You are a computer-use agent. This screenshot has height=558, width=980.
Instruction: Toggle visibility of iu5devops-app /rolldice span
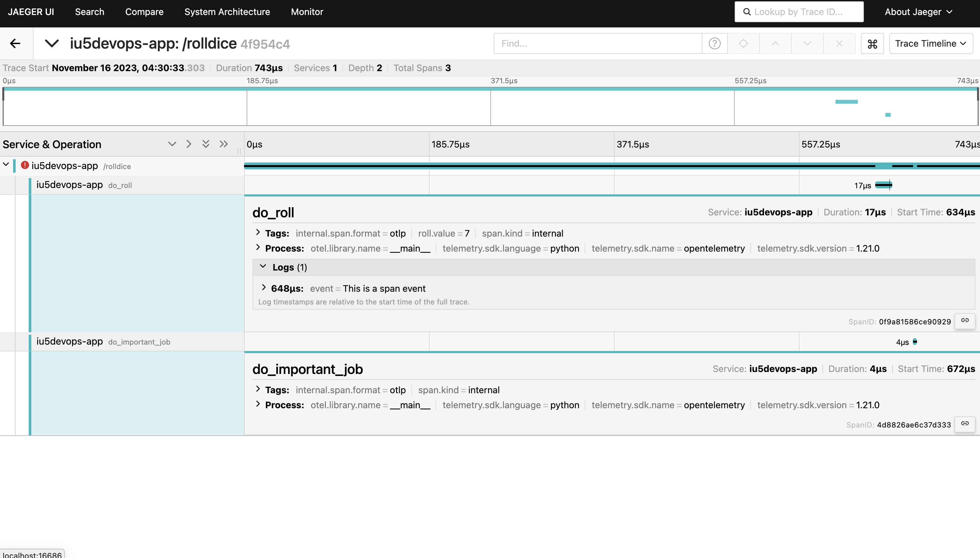click(x=6, y=165)
